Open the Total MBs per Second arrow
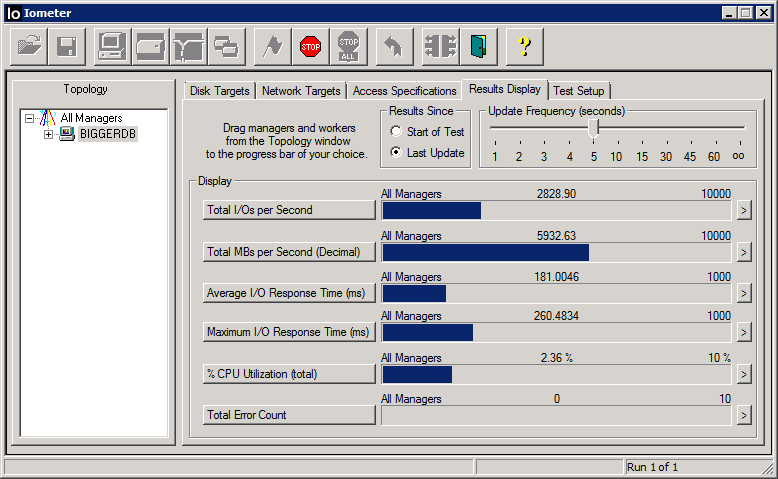The image size is (778, 479). click(744, 252)
